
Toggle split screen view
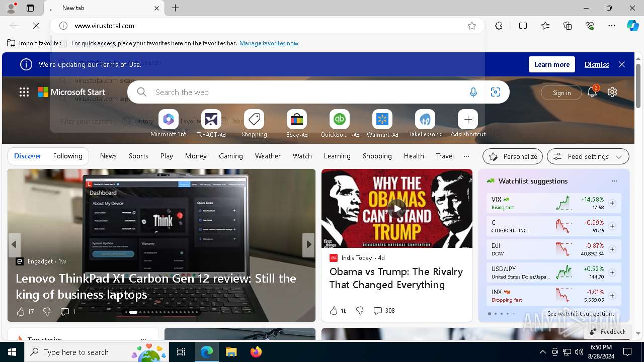[523, 26]
